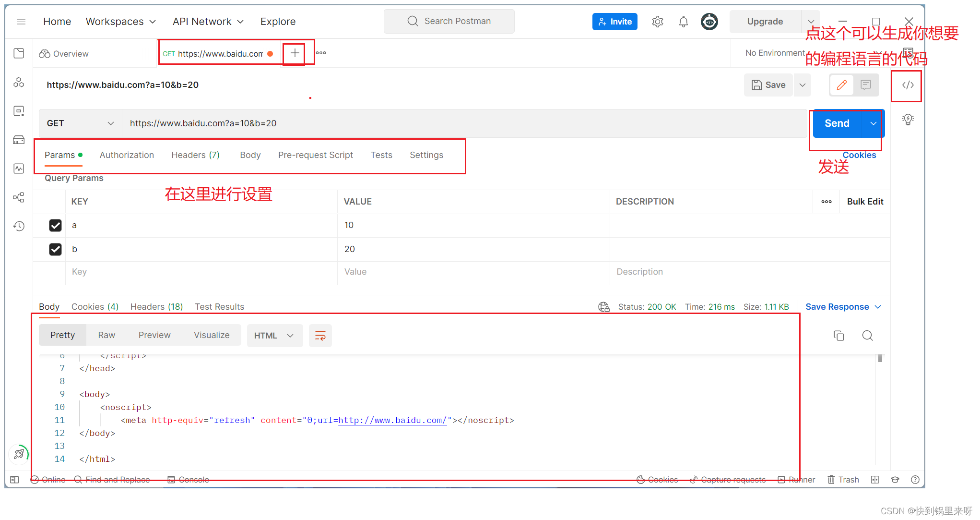Click the network globe icon by status

point(604,307)
